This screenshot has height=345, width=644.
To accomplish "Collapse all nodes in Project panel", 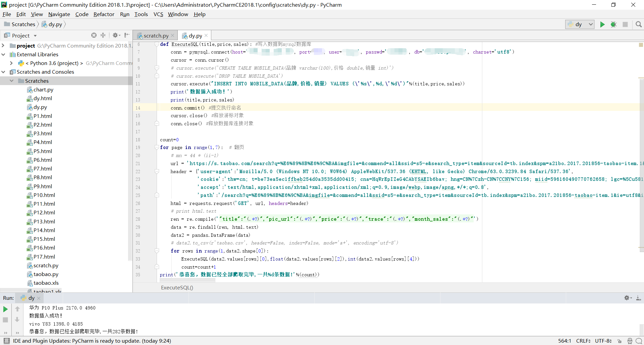I will tap(103, 35).
